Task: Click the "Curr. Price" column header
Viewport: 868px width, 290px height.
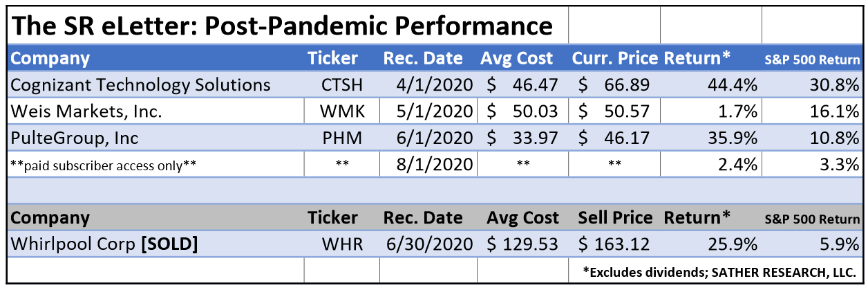Action: tap(614, 59)
